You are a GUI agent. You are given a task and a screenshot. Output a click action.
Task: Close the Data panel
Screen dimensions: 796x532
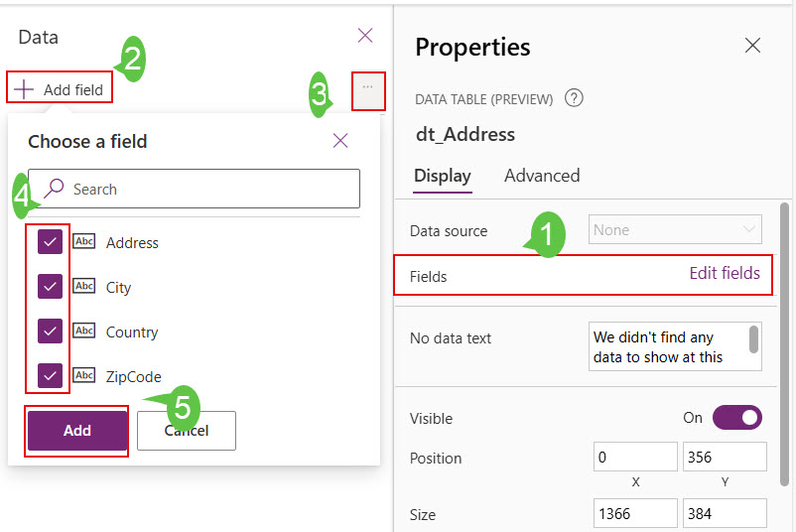(365, 36)
